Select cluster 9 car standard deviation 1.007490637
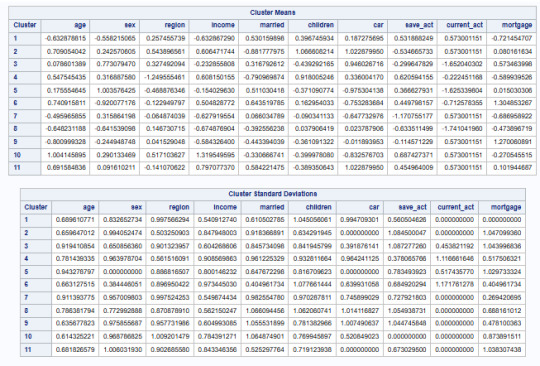The width and height of the screenshot is (540, 366). pyautogui.click(x=360, y=323)
